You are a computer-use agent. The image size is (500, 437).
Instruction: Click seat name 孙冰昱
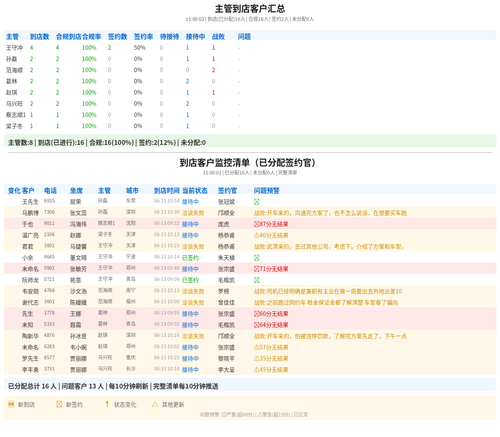[78, 336]
